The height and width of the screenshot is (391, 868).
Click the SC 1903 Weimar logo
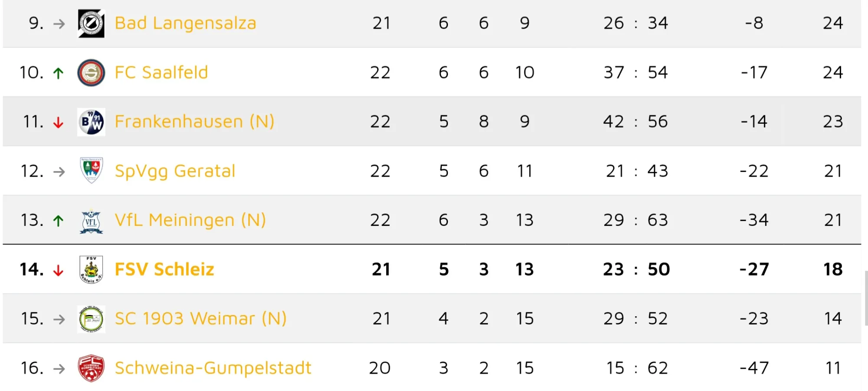[x=91, y=319]
